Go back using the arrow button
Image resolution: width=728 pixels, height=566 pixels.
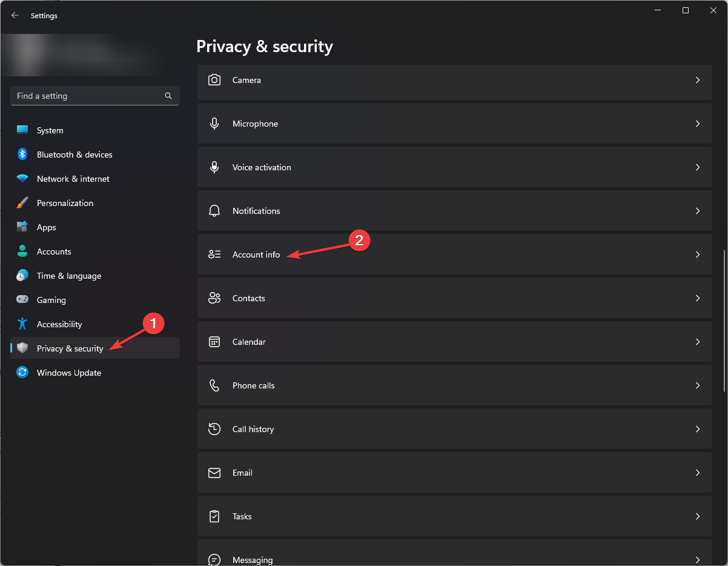click(15, 15)
